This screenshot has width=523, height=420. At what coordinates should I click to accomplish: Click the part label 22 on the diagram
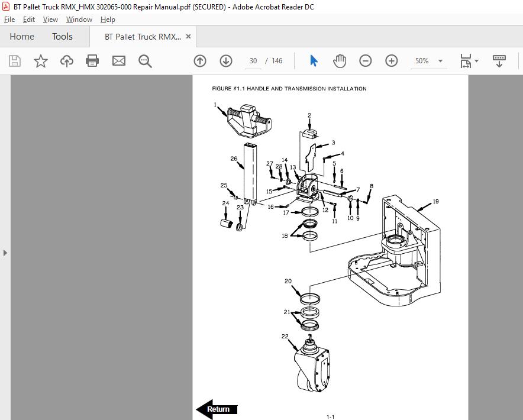tap(285, 336)
